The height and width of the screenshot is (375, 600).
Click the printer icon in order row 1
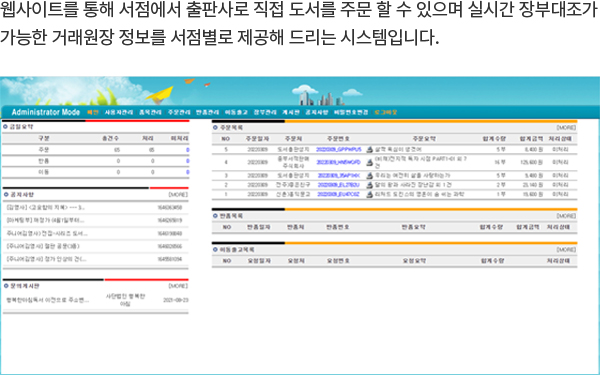pyautogui.click(x=369, y=194)
